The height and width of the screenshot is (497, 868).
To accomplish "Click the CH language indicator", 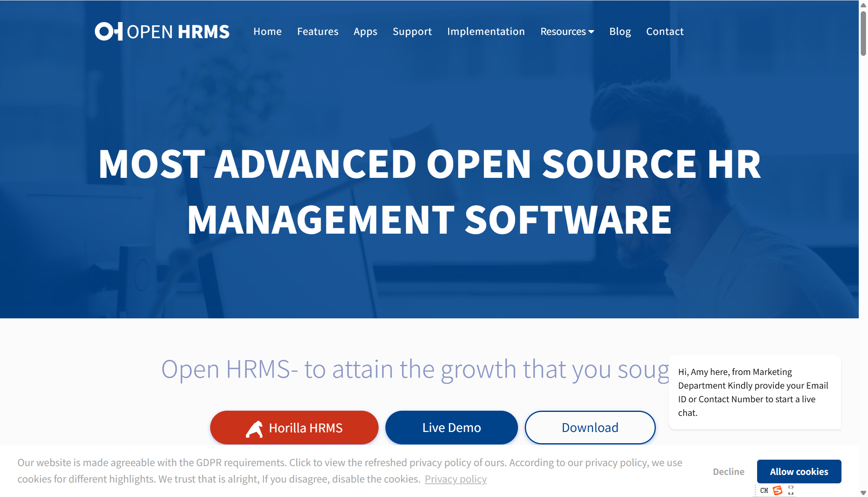I will click(x=764, y=491).
